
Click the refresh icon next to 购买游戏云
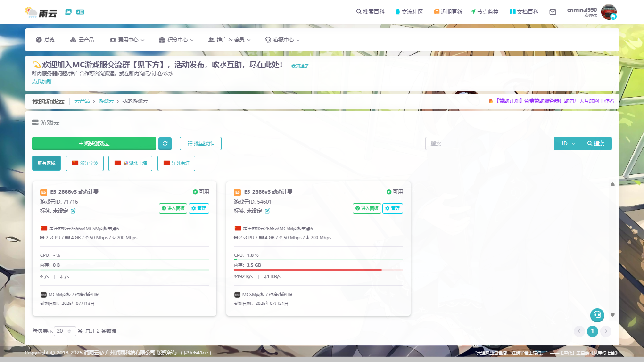click(165, 143)
